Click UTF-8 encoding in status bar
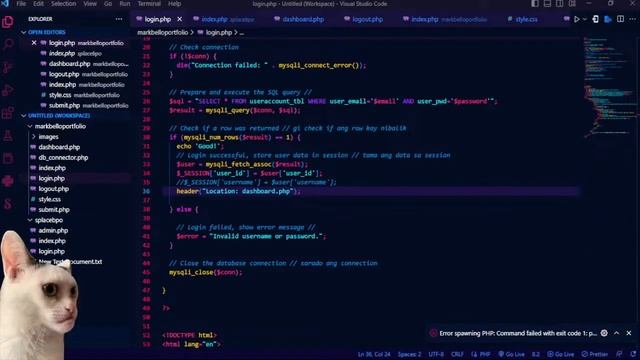This screenshot has height=360, width=640. 436,354
